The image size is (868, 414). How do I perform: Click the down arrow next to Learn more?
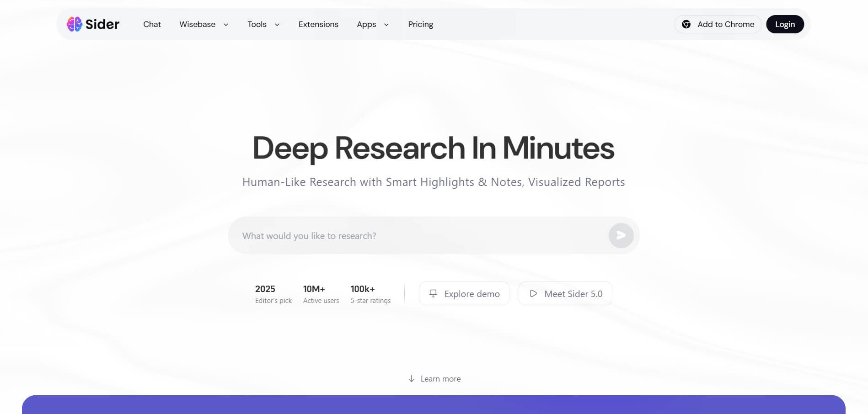click(412, 379)
